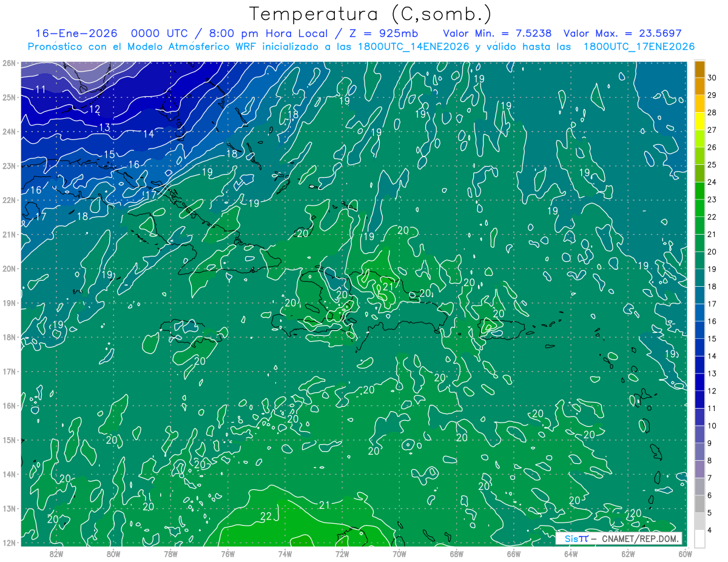
Task: Click the teal-green legend swatch between 19 and 20
Action: tap(699, 261)
